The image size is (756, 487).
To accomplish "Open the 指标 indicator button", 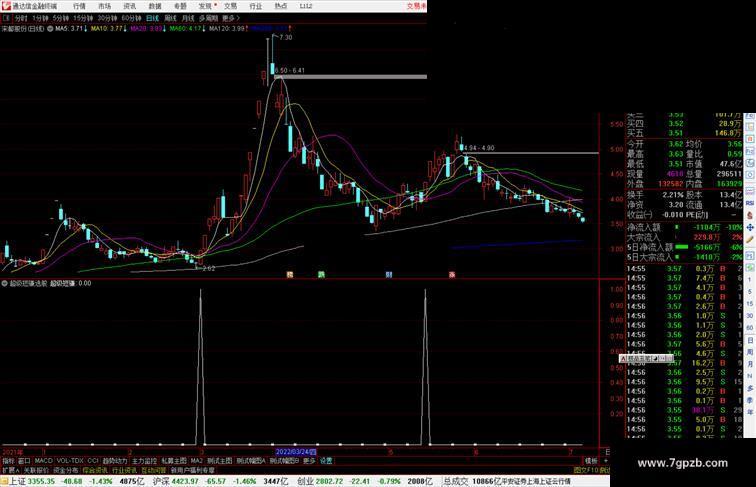I will tap(8, 461).
